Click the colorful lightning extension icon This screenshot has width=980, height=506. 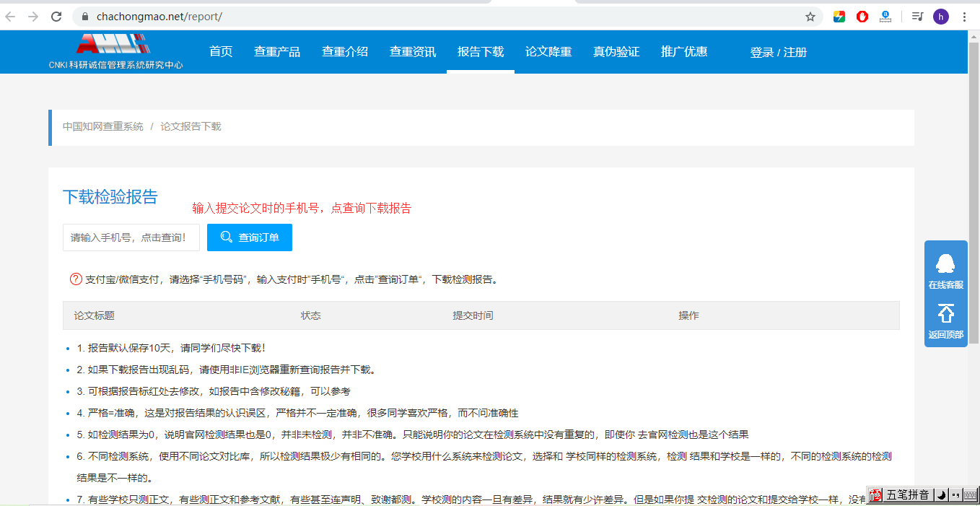point(839,16)
